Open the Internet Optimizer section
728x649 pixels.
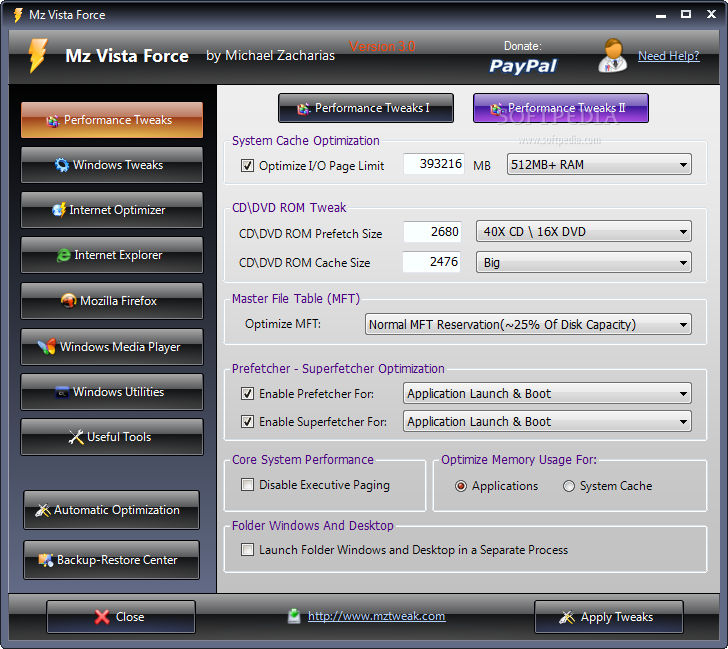pyautogui.click(x=112, y=210)
